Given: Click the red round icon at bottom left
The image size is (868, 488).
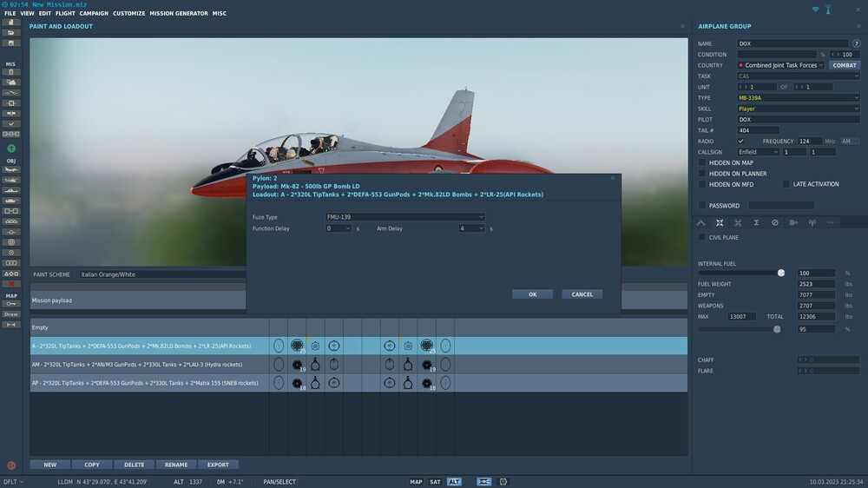Looking at the screenshot, I should tap(11, 465).
